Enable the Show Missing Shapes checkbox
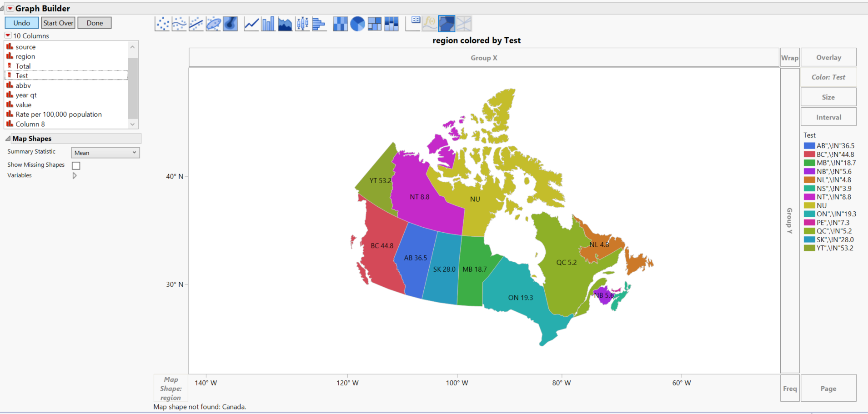The width and height of the screenshot is (868, 414). [75, 165]
